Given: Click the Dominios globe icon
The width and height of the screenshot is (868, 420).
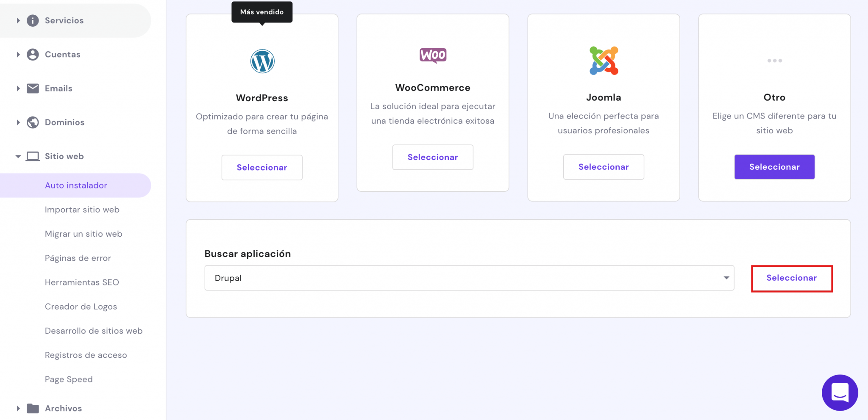Looking at the screenshot, I should click(x=33, y=122).
